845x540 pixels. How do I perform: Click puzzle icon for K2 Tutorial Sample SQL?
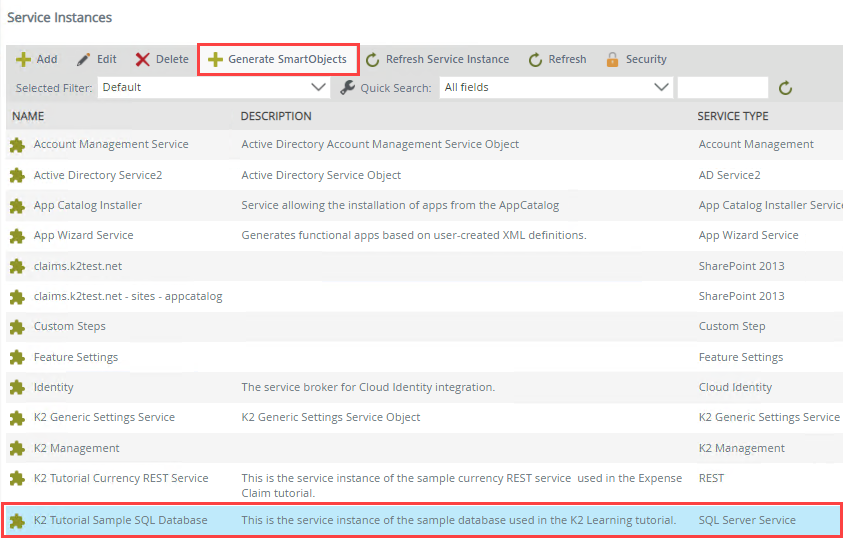tap(17, 521)
